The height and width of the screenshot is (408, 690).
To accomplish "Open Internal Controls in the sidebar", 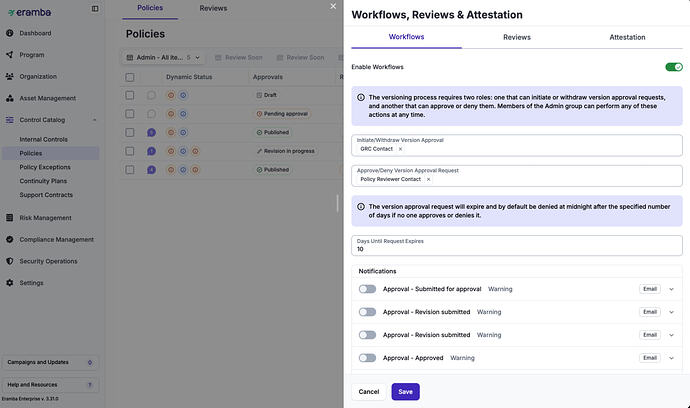I will pyautogui.click(x=44, y=139).
